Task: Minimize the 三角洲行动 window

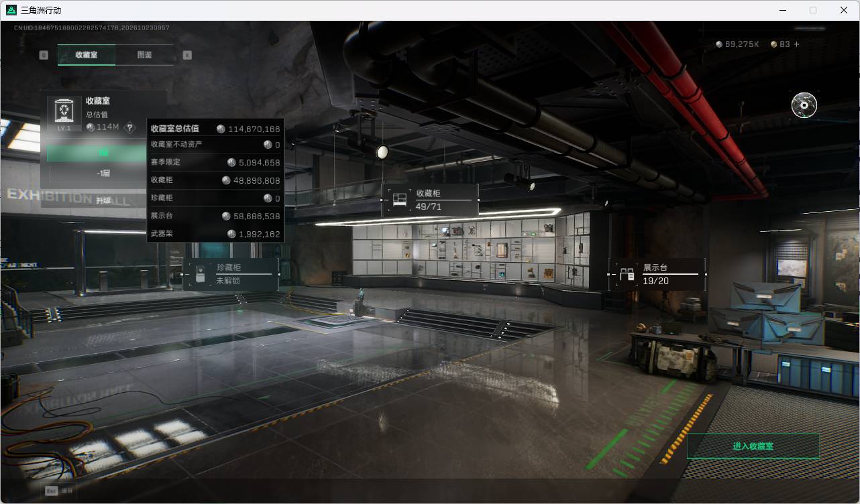Action: tap(782, 10)
